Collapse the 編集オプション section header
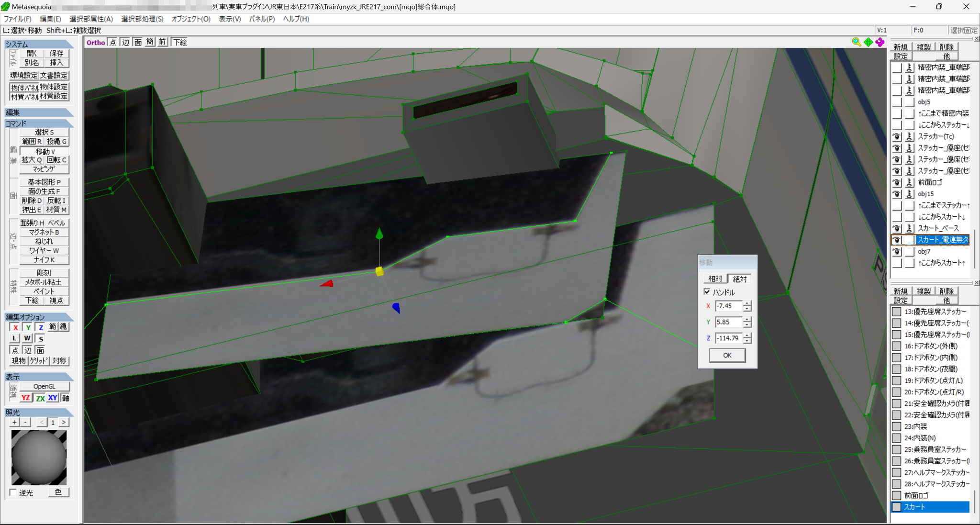980x525 pixels. 39,317
